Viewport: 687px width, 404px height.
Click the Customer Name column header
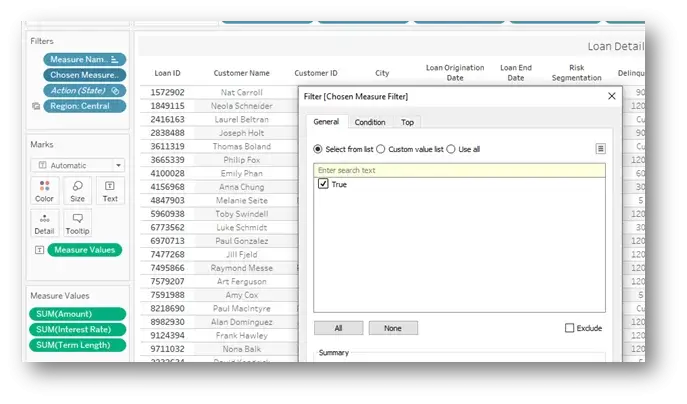(x=241, y=73)
